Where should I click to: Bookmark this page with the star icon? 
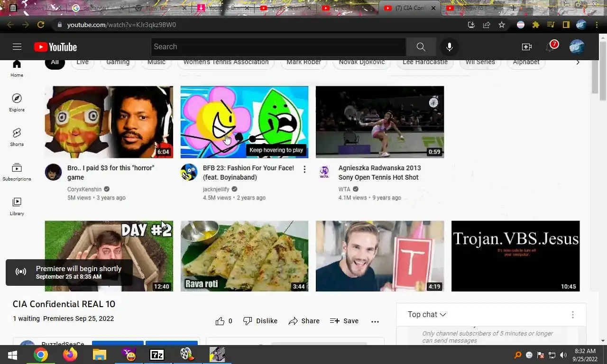click(501, 25)
